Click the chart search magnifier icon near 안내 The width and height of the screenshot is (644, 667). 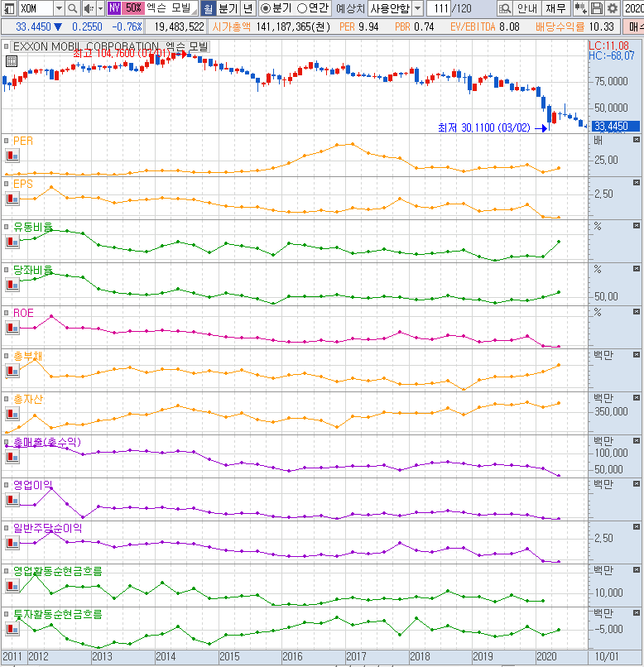tap(504, 8)
